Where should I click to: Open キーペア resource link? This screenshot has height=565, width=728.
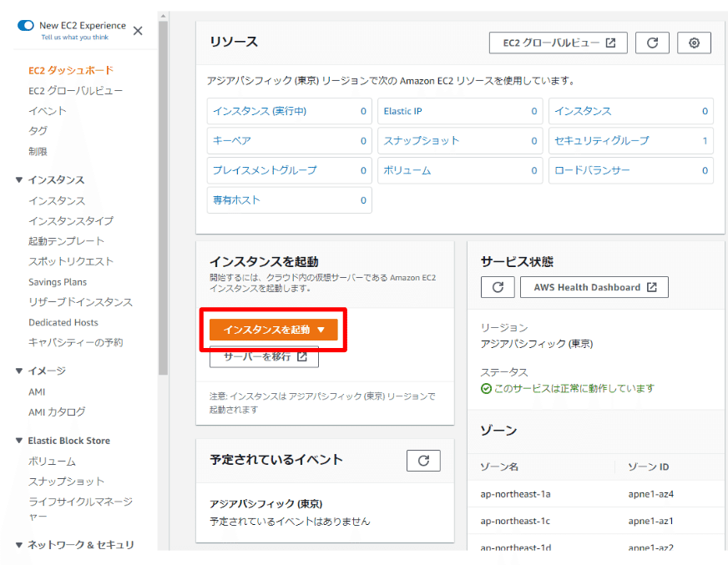pyautogui.click(x=232, y=141)
